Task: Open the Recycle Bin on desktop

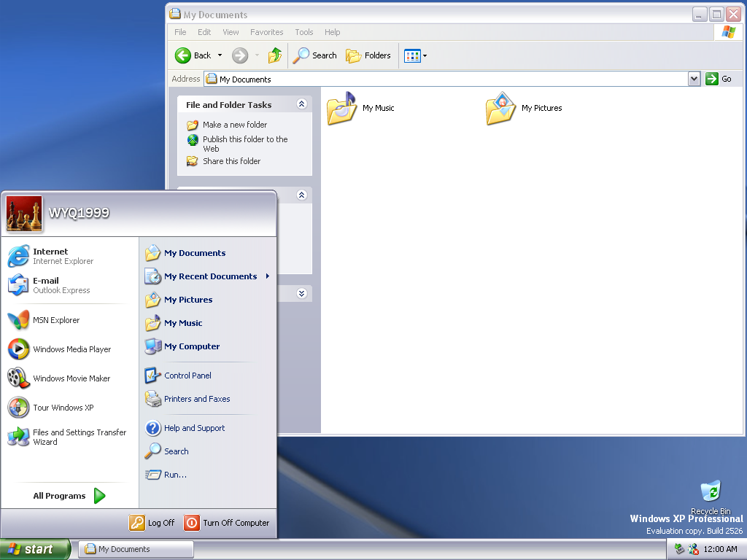Action: coord(710,492)
